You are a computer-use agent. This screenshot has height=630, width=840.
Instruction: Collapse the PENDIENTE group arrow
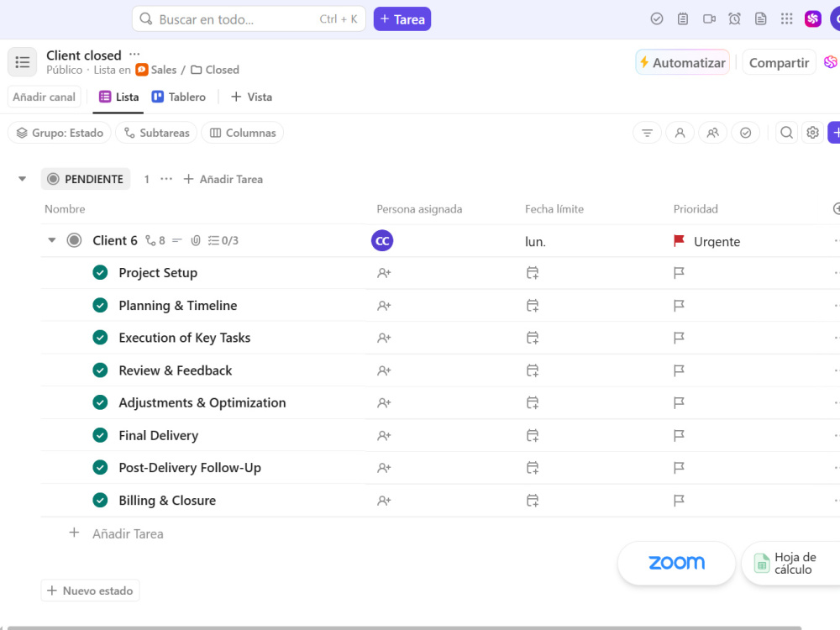point(22,179)
